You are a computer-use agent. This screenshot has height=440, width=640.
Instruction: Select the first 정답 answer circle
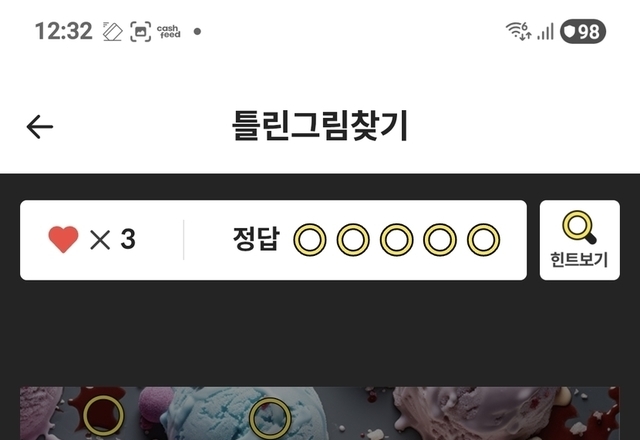pos(310,240)
